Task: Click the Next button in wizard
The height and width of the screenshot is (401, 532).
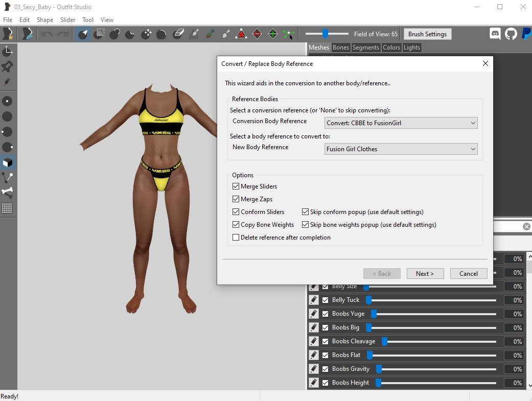Action: [x=425, y=274]
